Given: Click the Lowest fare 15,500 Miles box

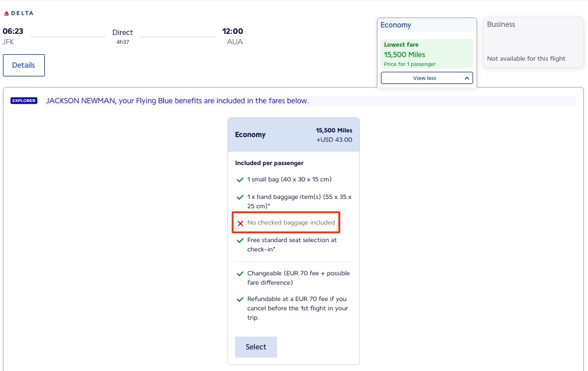Looking at the screenshot, I should click(x=426, y=54).
